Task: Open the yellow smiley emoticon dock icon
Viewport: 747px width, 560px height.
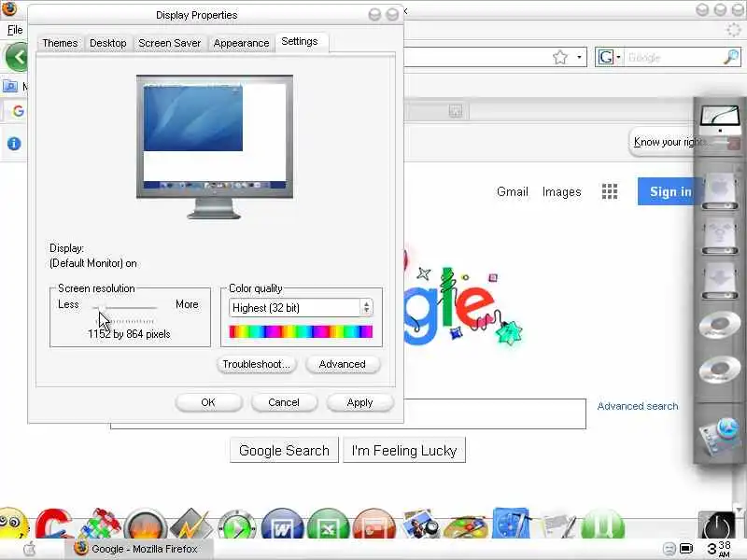Action: [x=13, y=523]
